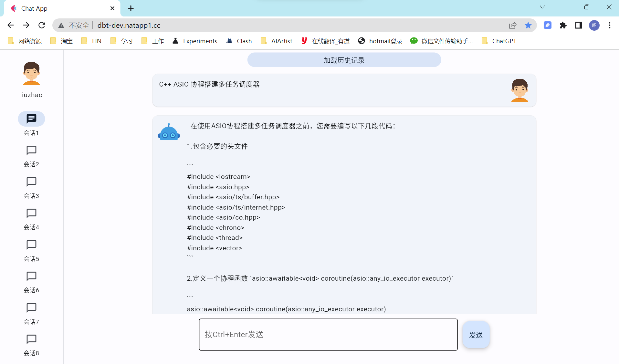This screenshot has width=619, height=364.
Task: Open the FIN bookmarks folder
Action: [91, 41]
